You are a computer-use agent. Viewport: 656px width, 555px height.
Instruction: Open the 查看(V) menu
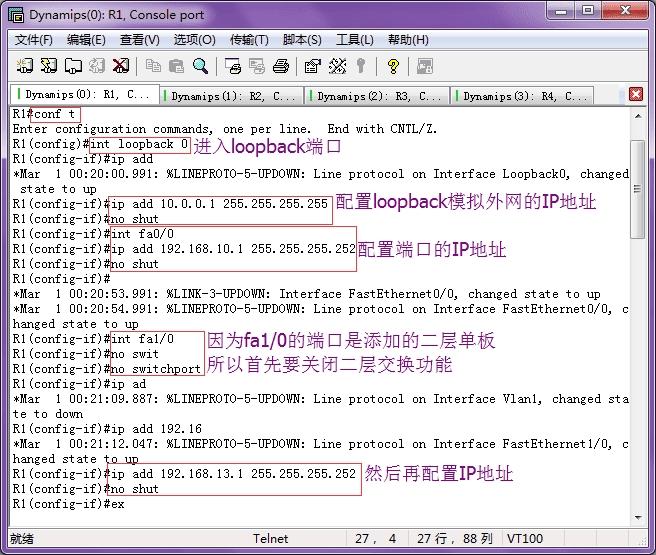point(140,40)
